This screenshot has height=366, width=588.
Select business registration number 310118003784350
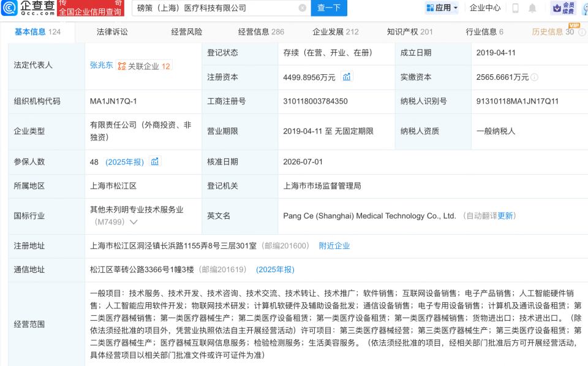[x=315, y=101]
